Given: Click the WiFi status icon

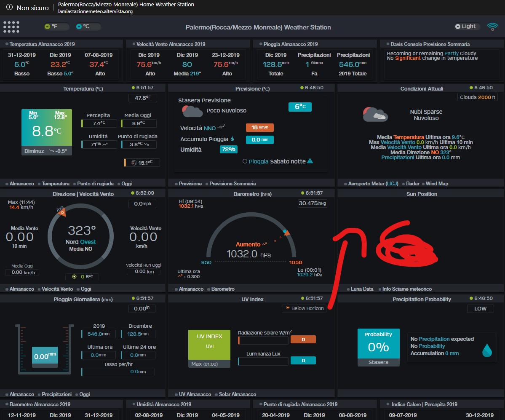Looking at the screenshot, I should tap(492, 27).
